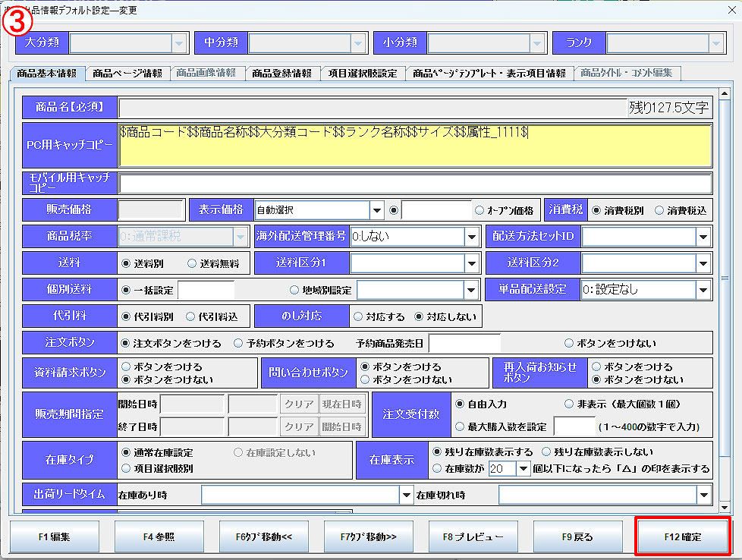Image resolution: width=742 pixels, height=560 pixels.
Task: Click the F12 確定 button
Action: (682, 536)
